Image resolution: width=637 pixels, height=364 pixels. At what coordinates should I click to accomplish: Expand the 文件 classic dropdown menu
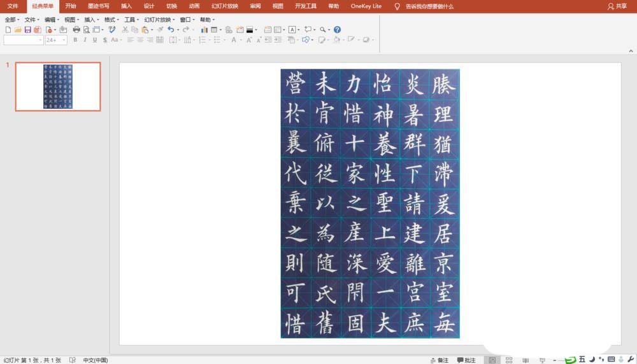click(x=32, y=20)
